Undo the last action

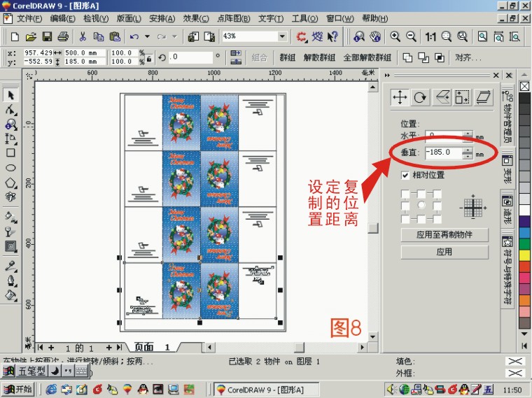134,36
